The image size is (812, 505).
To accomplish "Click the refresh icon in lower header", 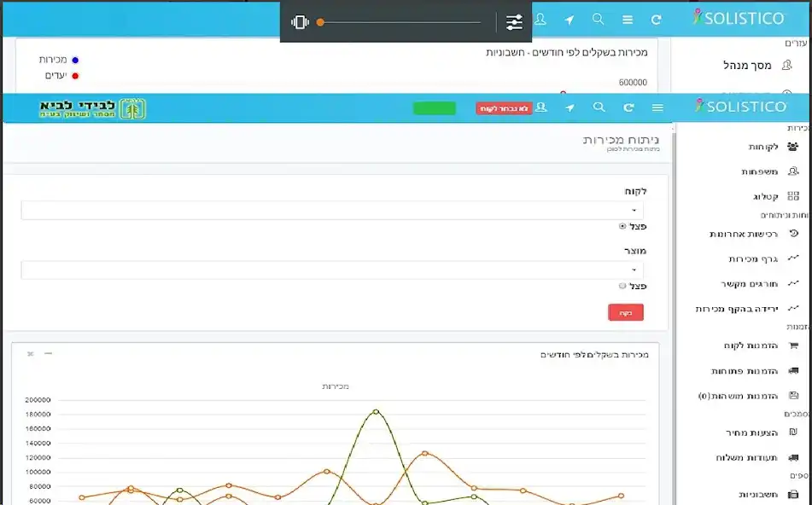I will click(x=628, y=107).
